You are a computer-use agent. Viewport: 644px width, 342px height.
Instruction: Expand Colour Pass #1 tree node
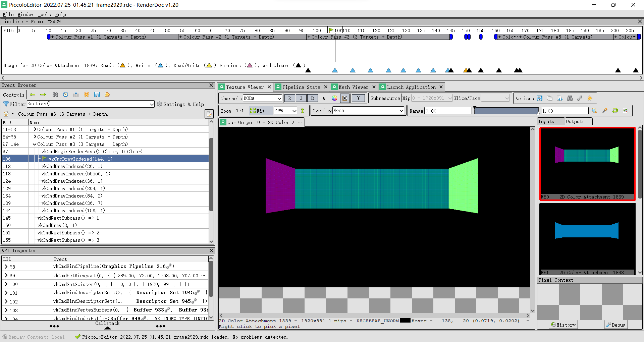coord(35,129)
